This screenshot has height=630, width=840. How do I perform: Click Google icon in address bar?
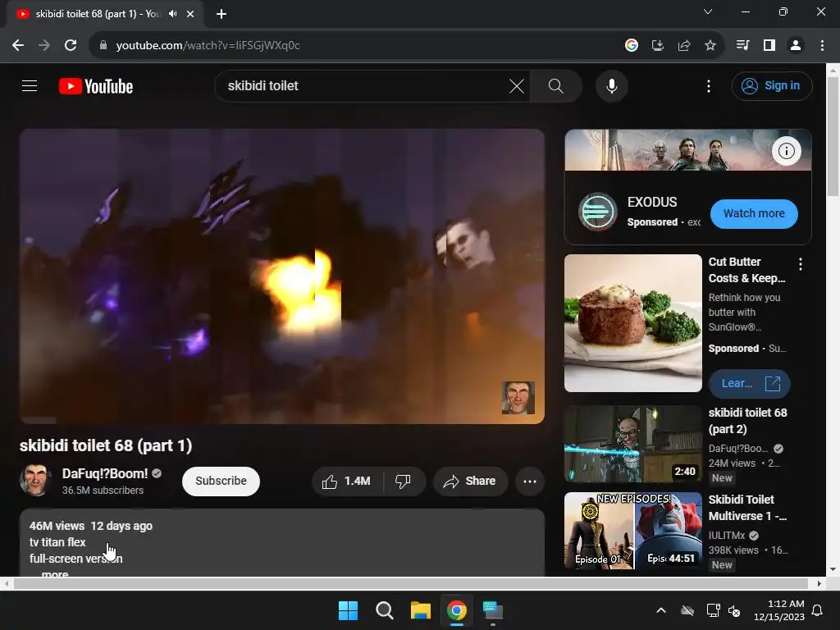point(632,46)
